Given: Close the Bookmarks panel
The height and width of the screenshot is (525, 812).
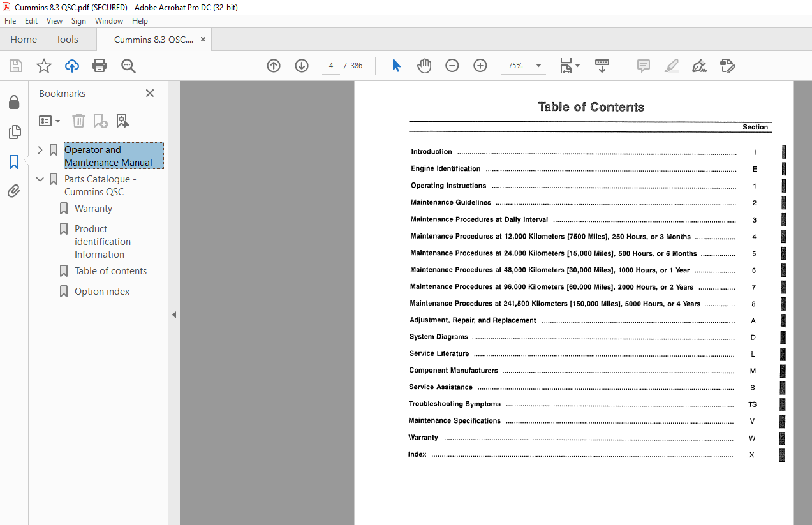Looking at the screenshot, I should 150,93.
